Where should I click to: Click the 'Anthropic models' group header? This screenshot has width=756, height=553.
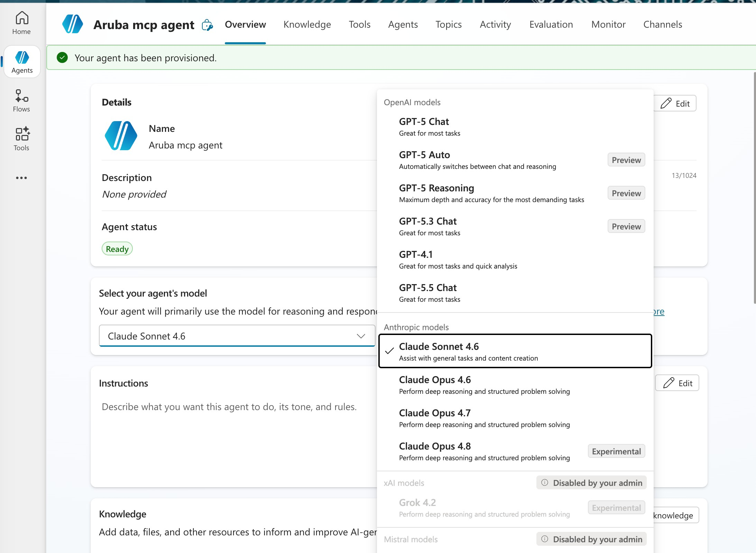click(416, 327)
